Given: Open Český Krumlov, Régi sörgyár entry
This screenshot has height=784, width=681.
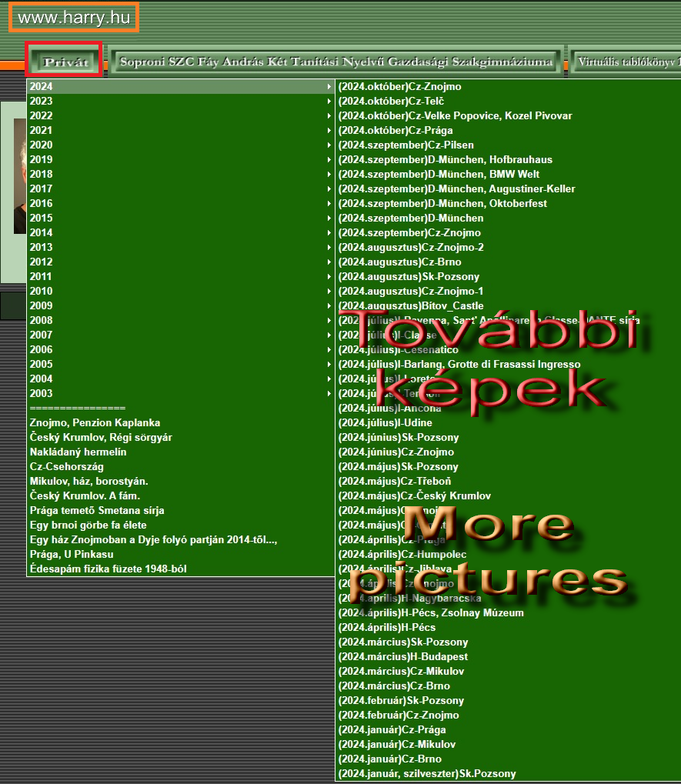Looking at the screenshot, I should (101, 438).
